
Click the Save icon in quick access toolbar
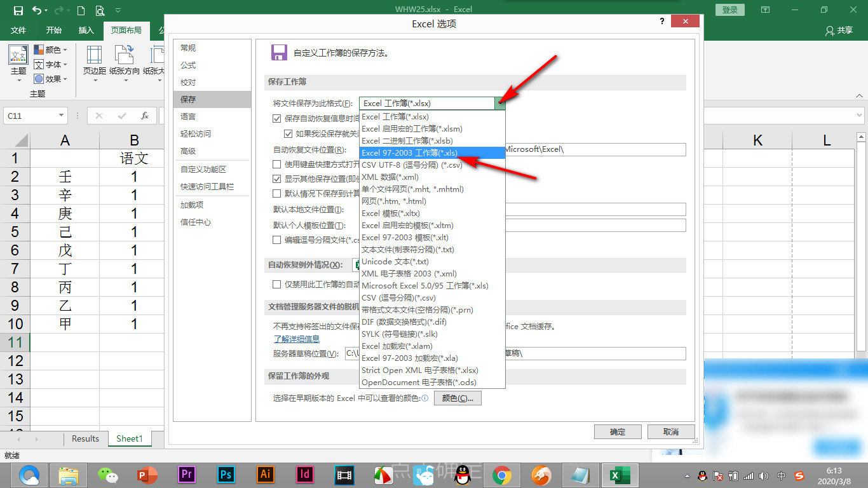18,10
